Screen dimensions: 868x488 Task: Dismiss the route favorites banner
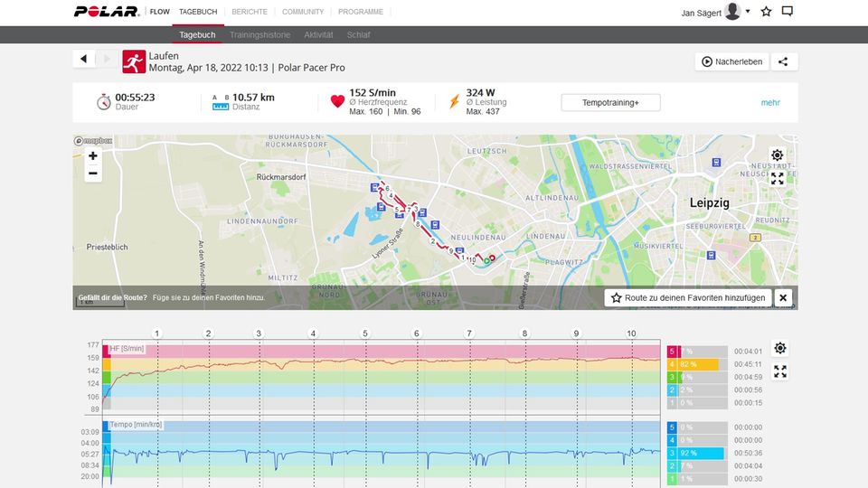point(783,297)
